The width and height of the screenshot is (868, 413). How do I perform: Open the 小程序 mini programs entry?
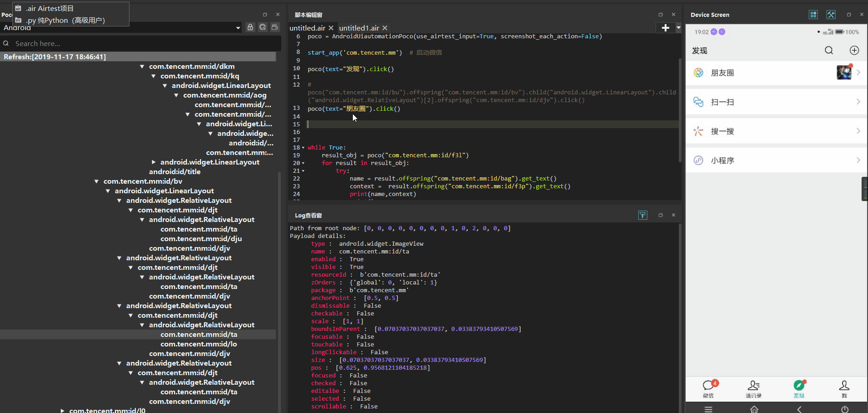pos(776,160)
